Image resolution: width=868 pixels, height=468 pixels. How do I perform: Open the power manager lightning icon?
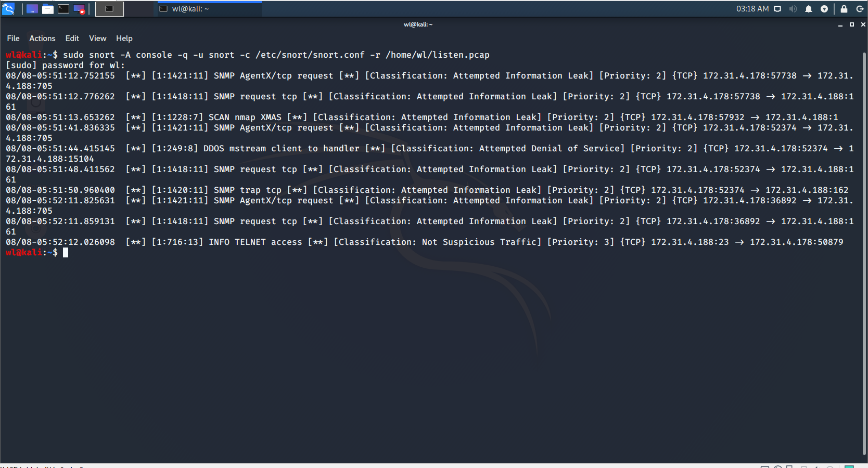pos(824,9)
